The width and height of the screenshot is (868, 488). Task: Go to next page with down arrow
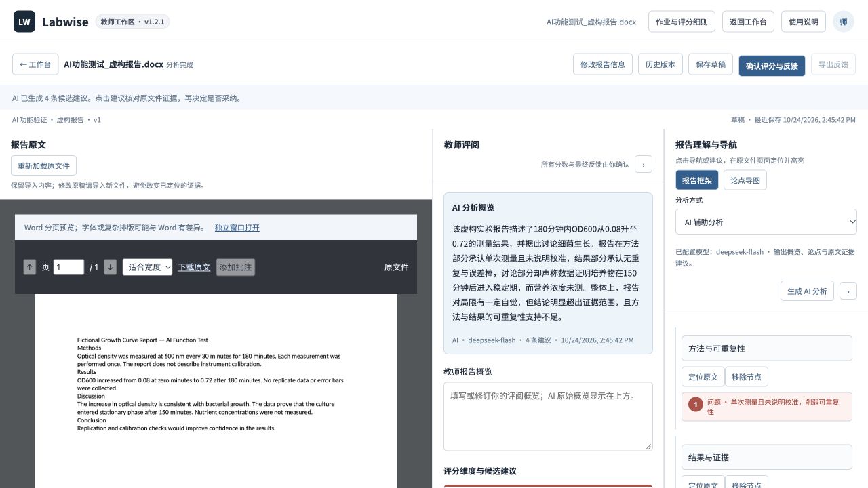111,267
